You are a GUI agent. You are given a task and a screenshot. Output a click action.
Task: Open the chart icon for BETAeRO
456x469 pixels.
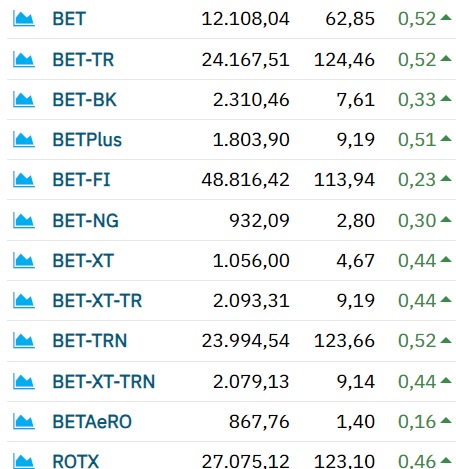[x=24, y=422]
